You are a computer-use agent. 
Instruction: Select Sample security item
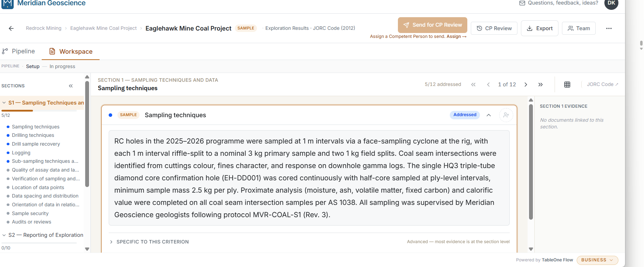pos(30,213)
